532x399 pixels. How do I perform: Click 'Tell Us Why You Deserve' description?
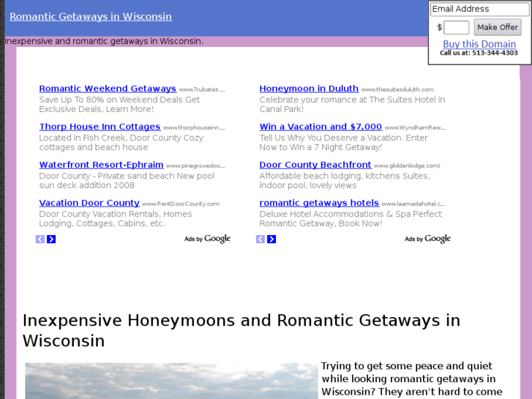[343, 142]
